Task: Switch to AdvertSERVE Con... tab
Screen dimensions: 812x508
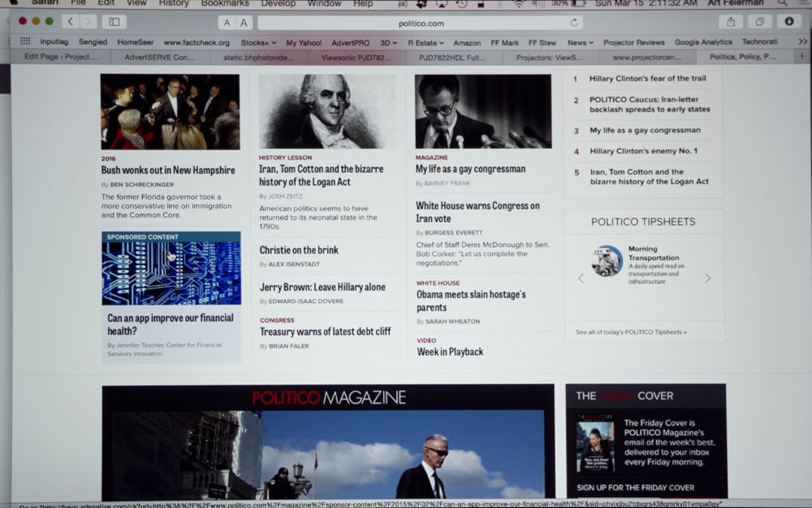Action: click(159, 57)
